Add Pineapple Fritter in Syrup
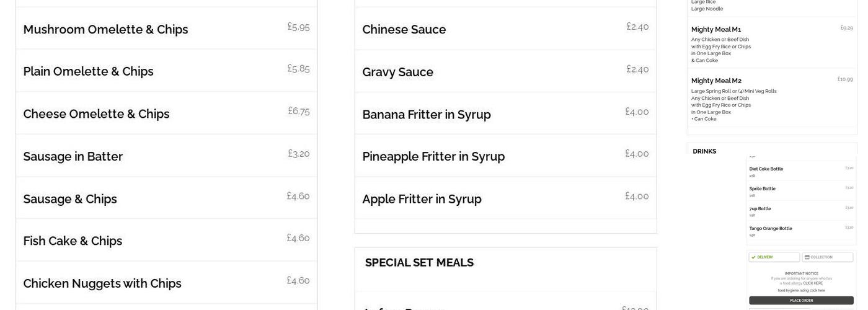The image size is (868, 310). [433, 156]
